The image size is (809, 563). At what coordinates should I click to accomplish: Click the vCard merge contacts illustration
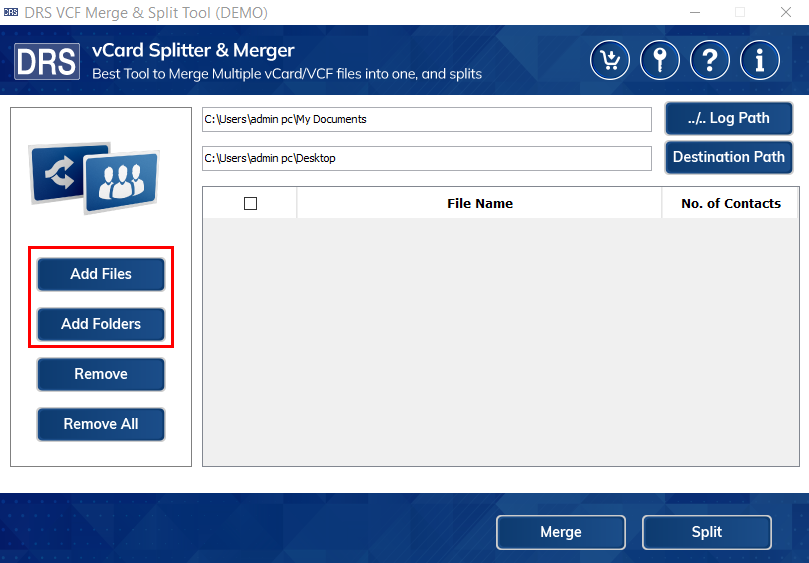(95, 178)
